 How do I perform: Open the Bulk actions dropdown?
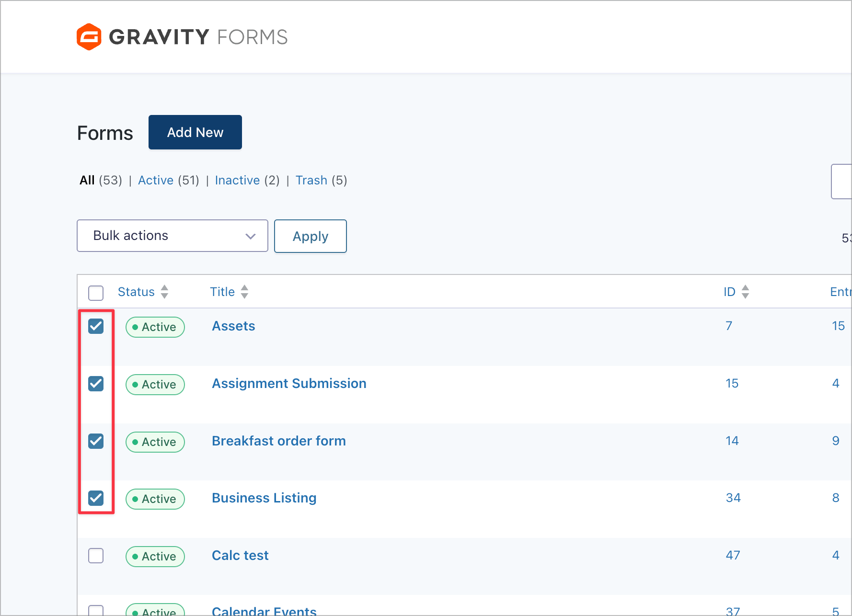pos(172,236)
